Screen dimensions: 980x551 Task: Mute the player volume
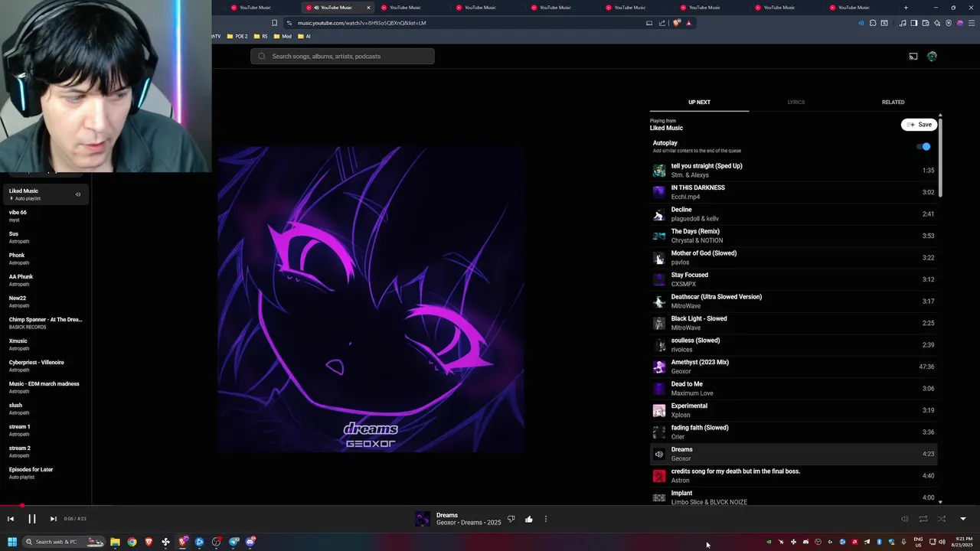pos(905,519)
